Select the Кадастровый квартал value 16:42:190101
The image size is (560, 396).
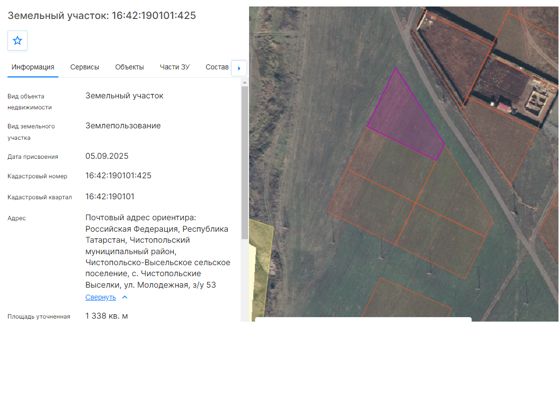[x=110, y=196]
